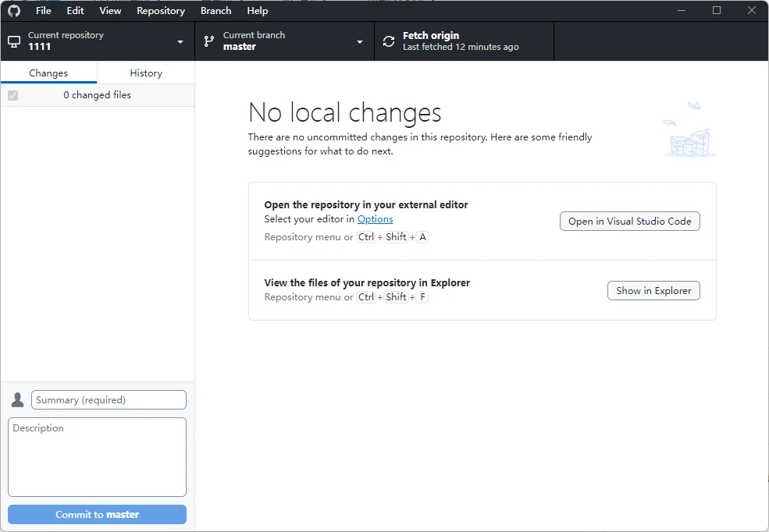Screen dimensions: 769x532
Task: Focus the Description text area
Action: click(x=97, y=457)
